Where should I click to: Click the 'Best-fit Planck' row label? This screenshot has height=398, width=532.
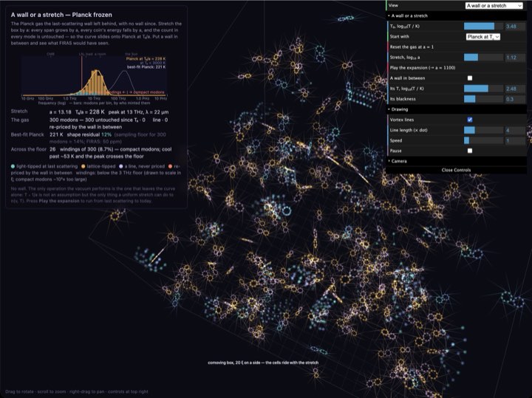coord(27,134)
